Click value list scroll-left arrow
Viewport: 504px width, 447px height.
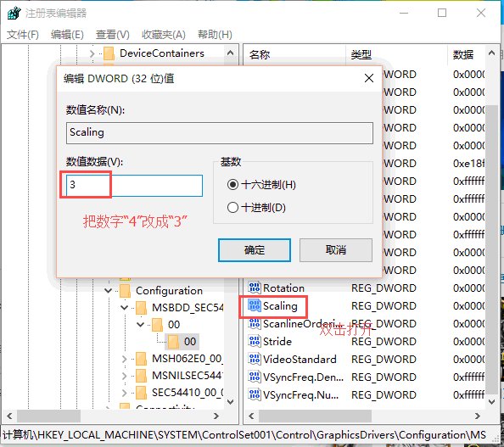(251, 416)
